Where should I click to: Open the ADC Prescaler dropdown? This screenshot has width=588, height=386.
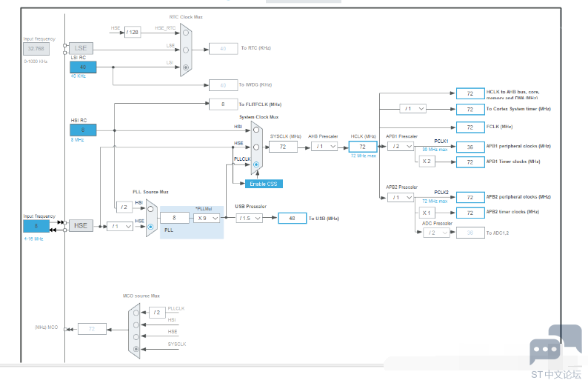coord(436,233)
